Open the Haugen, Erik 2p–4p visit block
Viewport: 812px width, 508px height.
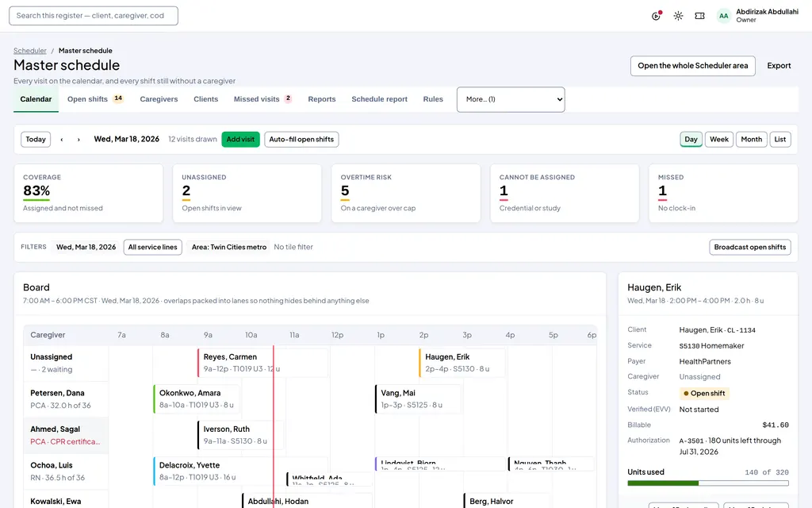point(462,363)
